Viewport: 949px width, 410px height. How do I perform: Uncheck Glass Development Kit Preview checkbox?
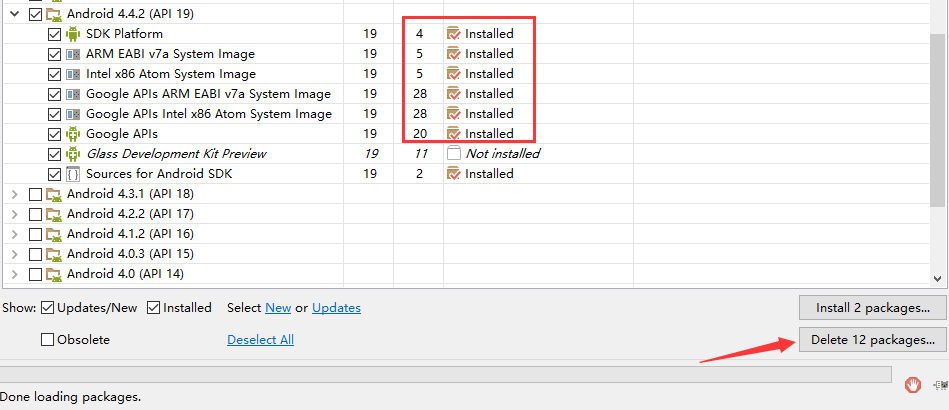(x=54, y=154)
